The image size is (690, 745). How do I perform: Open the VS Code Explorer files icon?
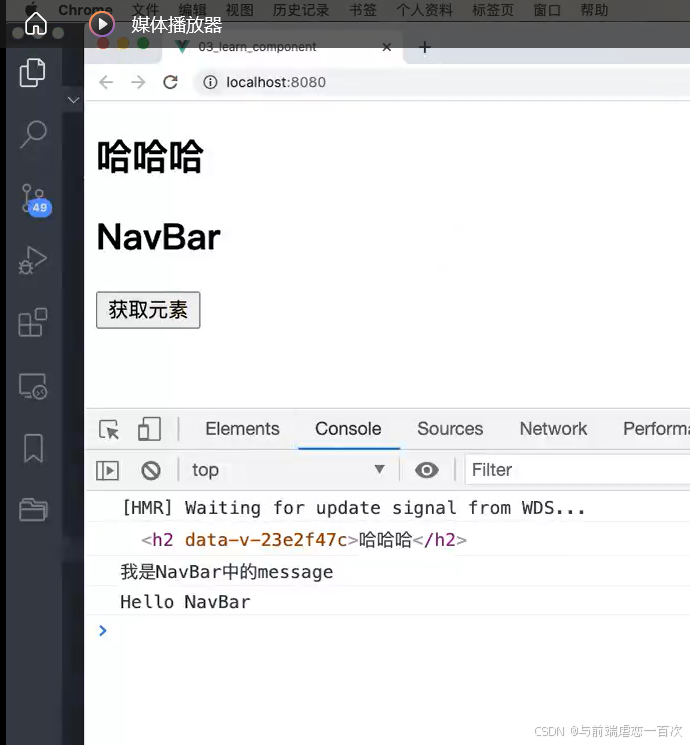pyautogui.click(x=32, y=73)
